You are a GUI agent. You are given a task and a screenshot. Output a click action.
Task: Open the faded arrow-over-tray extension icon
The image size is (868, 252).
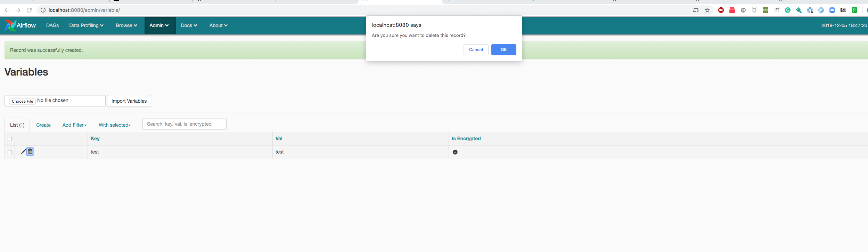(x=777, y=10)
